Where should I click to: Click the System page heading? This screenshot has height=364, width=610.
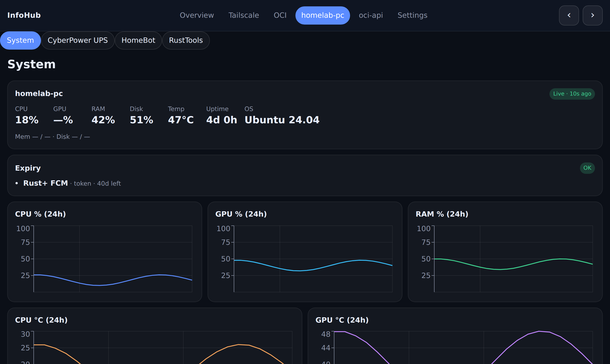click(x=32, y=65)
